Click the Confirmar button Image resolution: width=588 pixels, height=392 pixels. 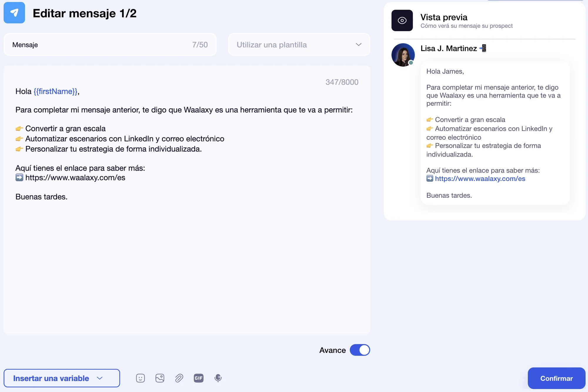[556, 378]
